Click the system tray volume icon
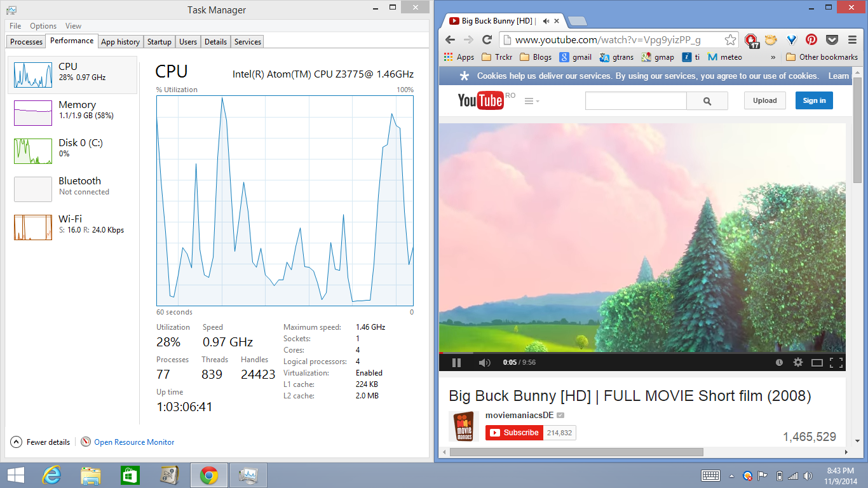 click(x=808, y=475)
